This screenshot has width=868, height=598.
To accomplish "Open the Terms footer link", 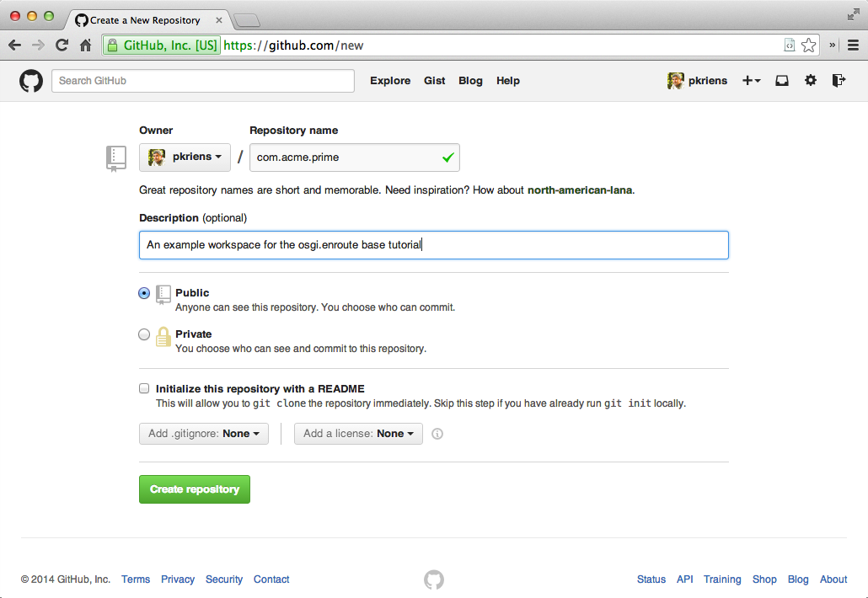I will tap(136, 579).
